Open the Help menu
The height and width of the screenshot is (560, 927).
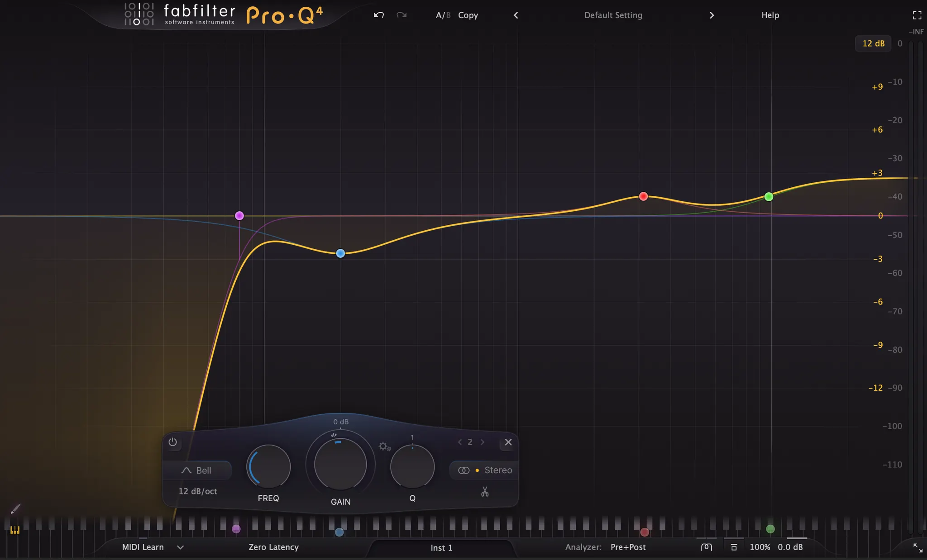770,15
